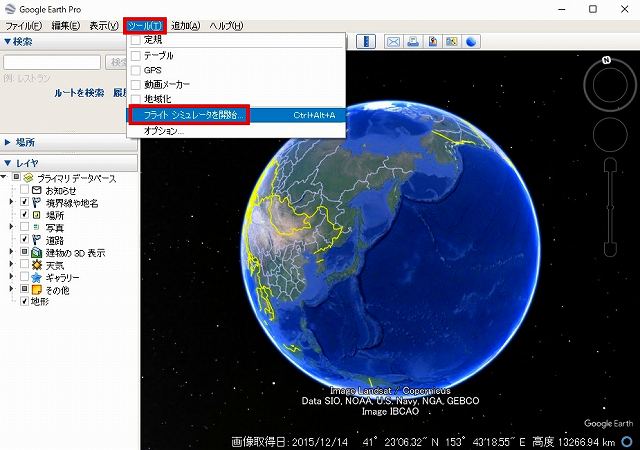The height and width of the screenshot is (450, 640).
Task: Expand the 天気 tree node
Action: 11,264
